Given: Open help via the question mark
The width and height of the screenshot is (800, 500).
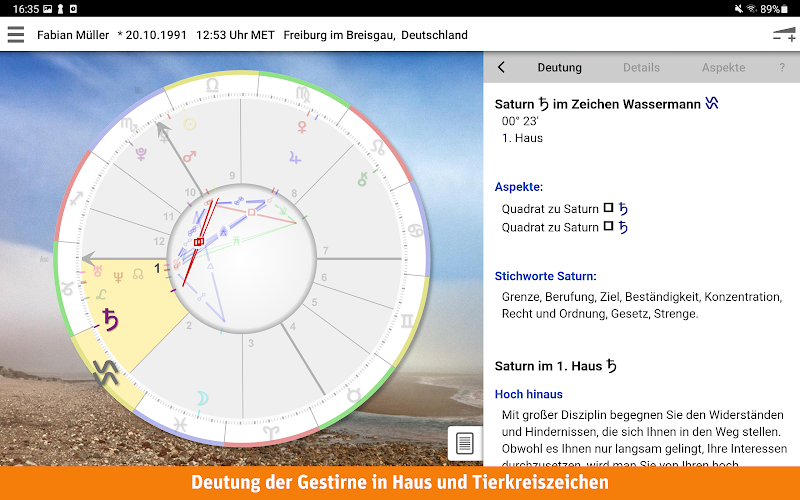Looking at the screenshot, I should point(782,68).
